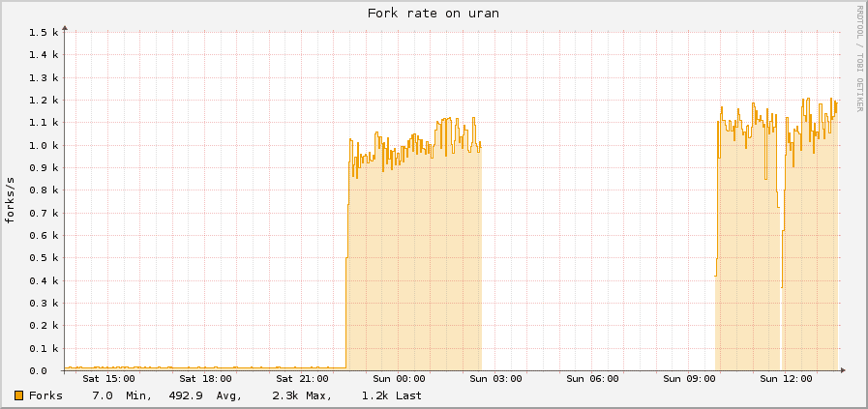The image size is (868, 409).
Task: Click the 'Sat 18:00' x-axis label
Action: [x=205, y=379]
